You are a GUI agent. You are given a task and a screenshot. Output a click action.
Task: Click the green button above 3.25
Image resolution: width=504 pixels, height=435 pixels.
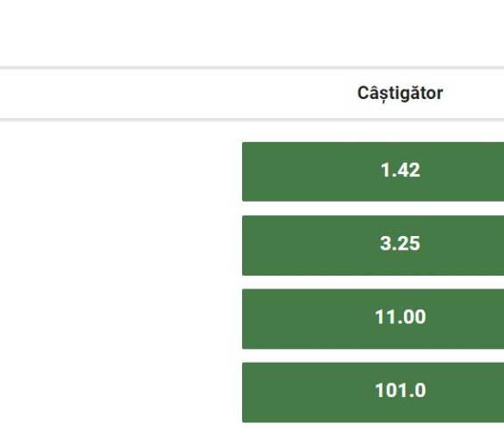click(x=373, y=171)
